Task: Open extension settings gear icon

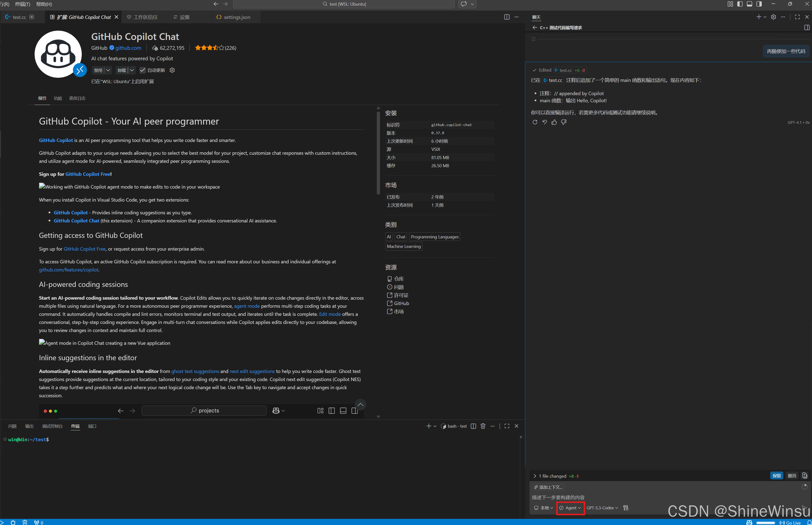Action: (172, 70)
